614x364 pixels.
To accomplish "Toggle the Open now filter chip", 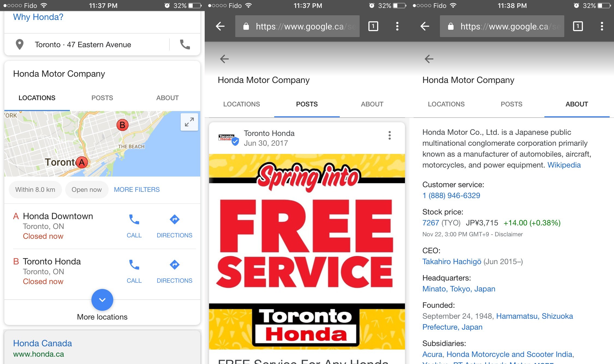I will [x=87, y=190].
